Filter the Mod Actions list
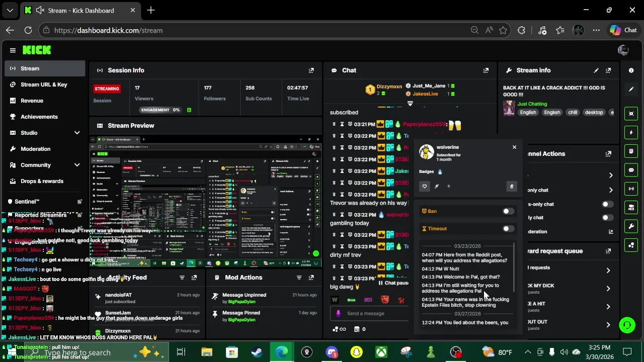The height and width of the screenshot is (362, 644). [x=299, y=278]
